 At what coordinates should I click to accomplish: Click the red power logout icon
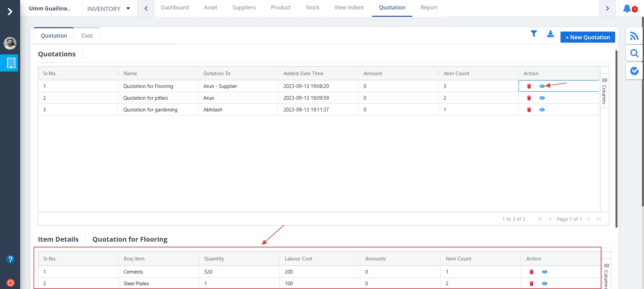[10, 283]
